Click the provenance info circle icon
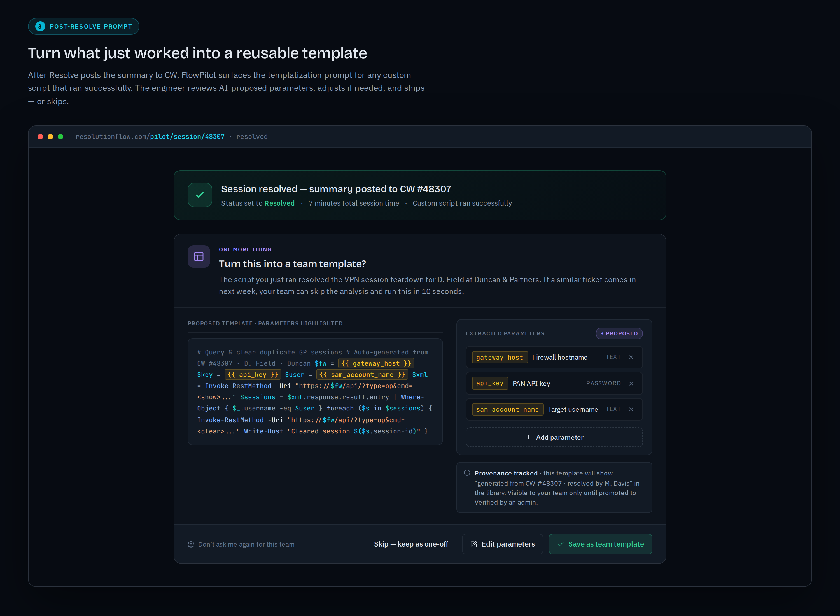The height and width of the screenshot is (616, 840). (x=467, y=473)
